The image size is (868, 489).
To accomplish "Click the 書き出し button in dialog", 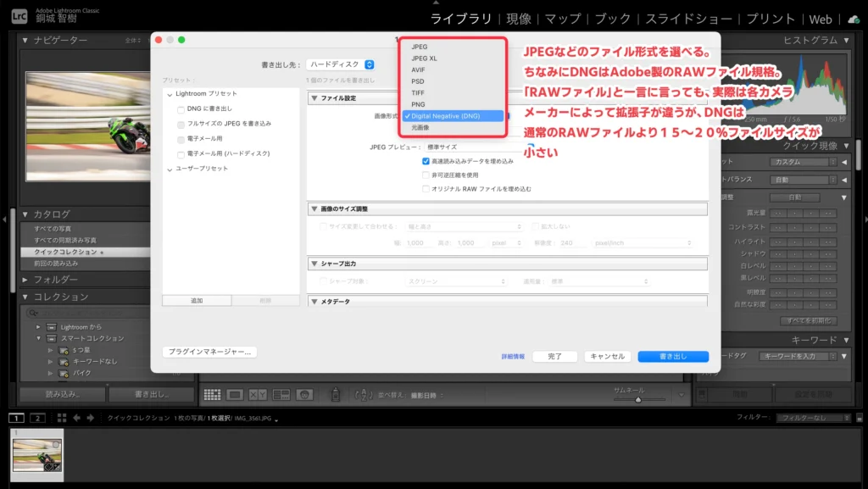I will (x=673, y=357).
